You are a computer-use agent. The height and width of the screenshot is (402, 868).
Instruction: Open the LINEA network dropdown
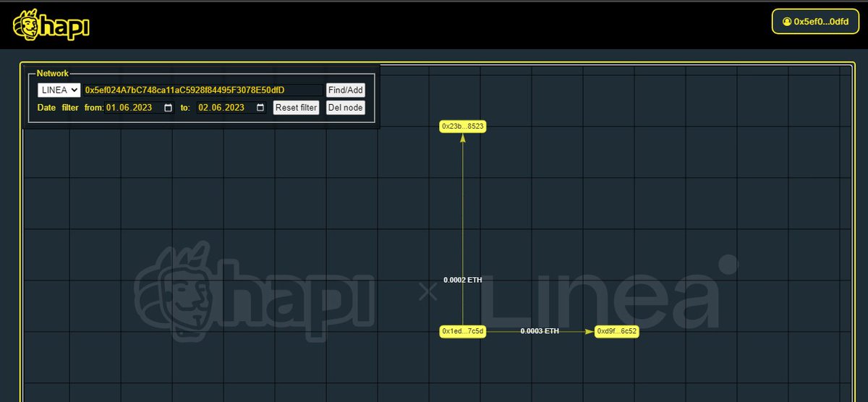(x=59, y=90)
